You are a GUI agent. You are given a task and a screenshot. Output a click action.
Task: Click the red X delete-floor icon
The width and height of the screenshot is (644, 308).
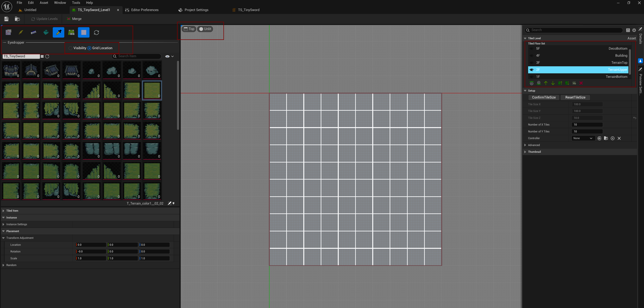[x=581, y=83]
